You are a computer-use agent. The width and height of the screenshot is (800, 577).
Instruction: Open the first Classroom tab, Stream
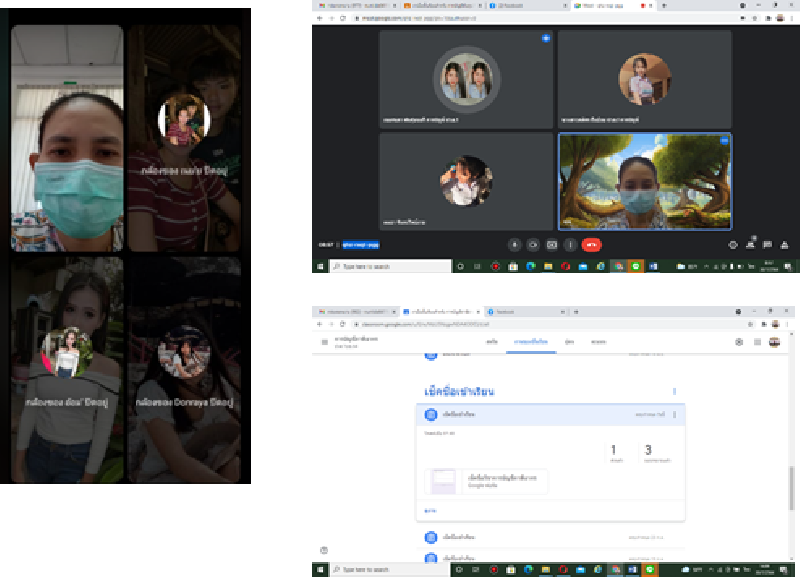coord(491,342)
